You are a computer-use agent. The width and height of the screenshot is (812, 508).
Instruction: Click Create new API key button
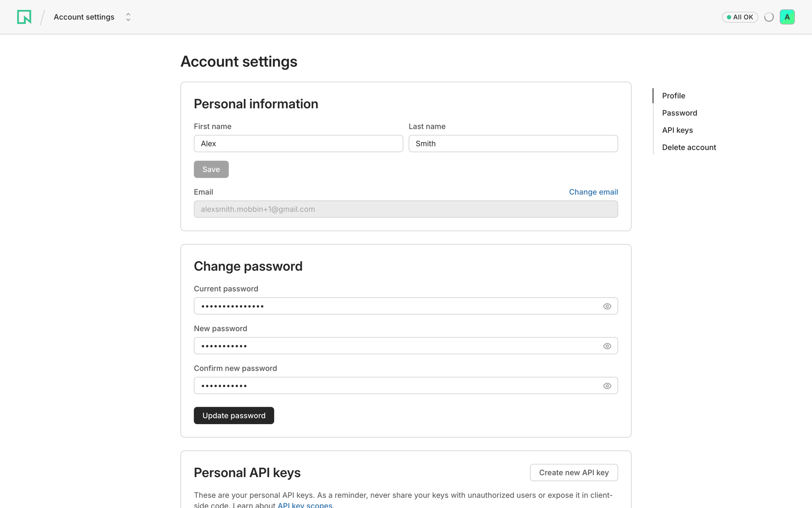tap(573, 472)
